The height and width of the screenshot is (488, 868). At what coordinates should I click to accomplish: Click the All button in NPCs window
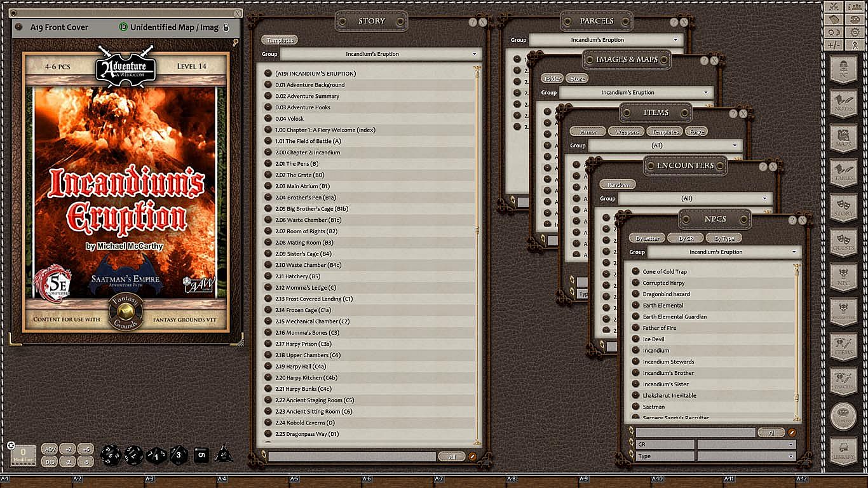[771, 433]
